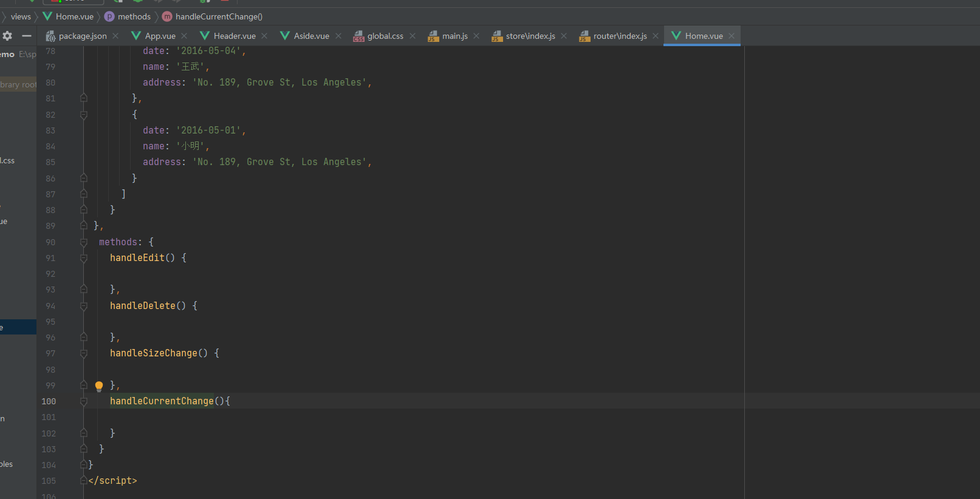980x499 pixels.
Task: Click the JS file icon on main.js tab
Action: (x=433, y=36)
